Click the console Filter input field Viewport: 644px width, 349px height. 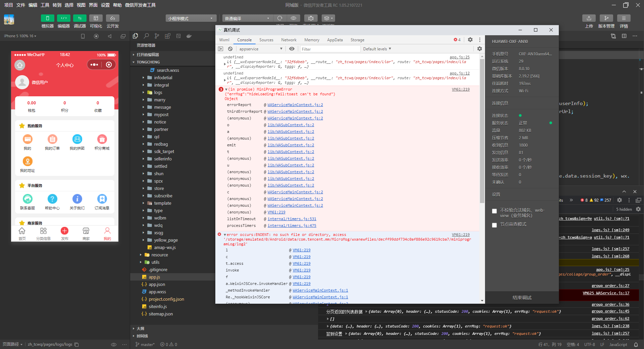[x=330, y=49]
